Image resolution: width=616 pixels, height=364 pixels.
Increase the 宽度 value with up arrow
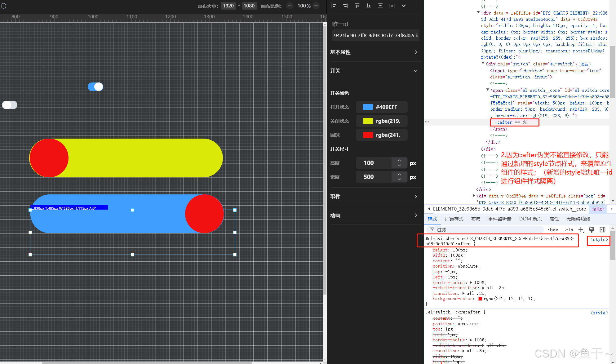click(x=399, y=174)
